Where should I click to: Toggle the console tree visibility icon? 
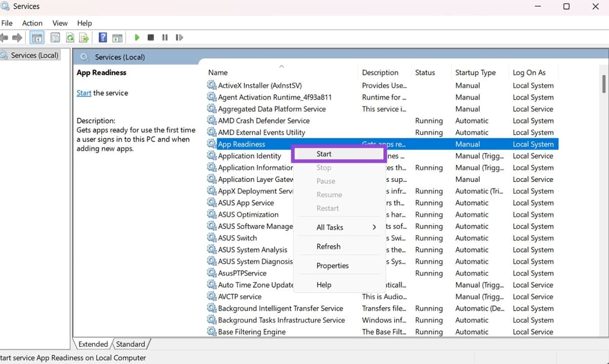(x=36, y=37)
